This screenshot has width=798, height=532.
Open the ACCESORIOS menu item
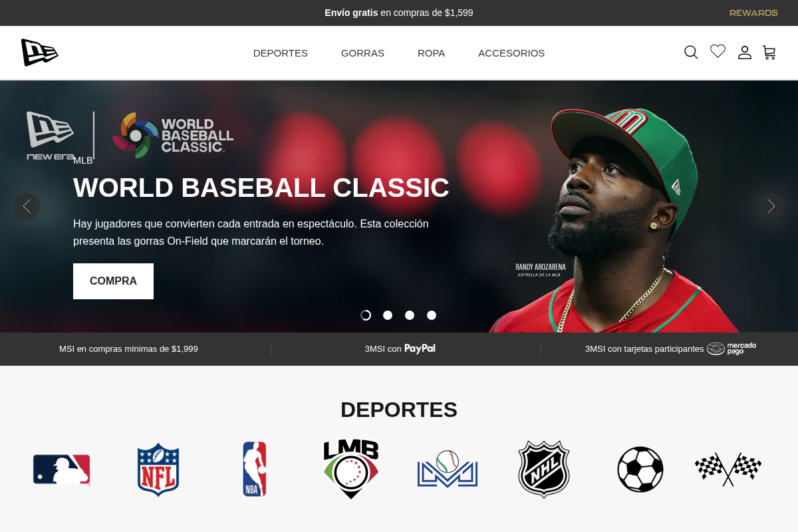(x=511, y=53)
